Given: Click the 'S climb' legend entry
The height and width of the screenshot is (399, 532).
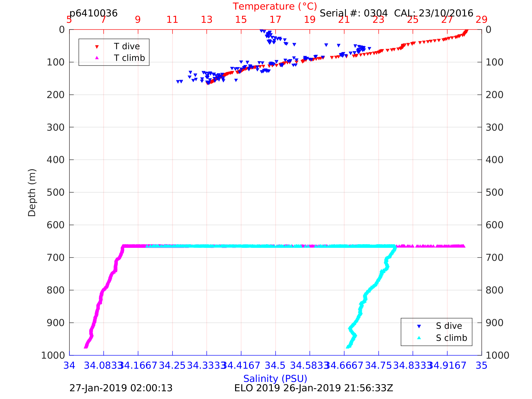Looking at the screenshot, I should coord(452,338).
